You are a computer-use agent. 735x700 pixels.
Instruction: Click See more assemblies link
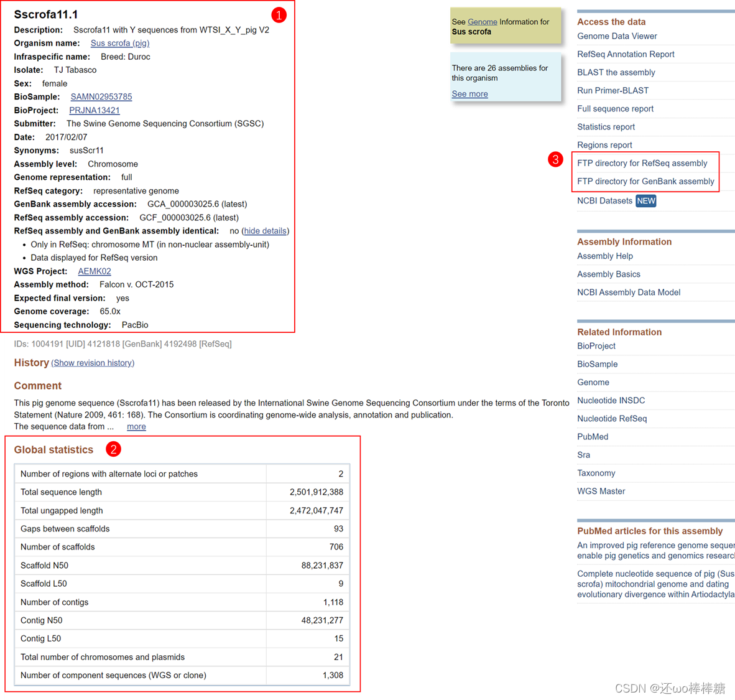tap(469, 94)
